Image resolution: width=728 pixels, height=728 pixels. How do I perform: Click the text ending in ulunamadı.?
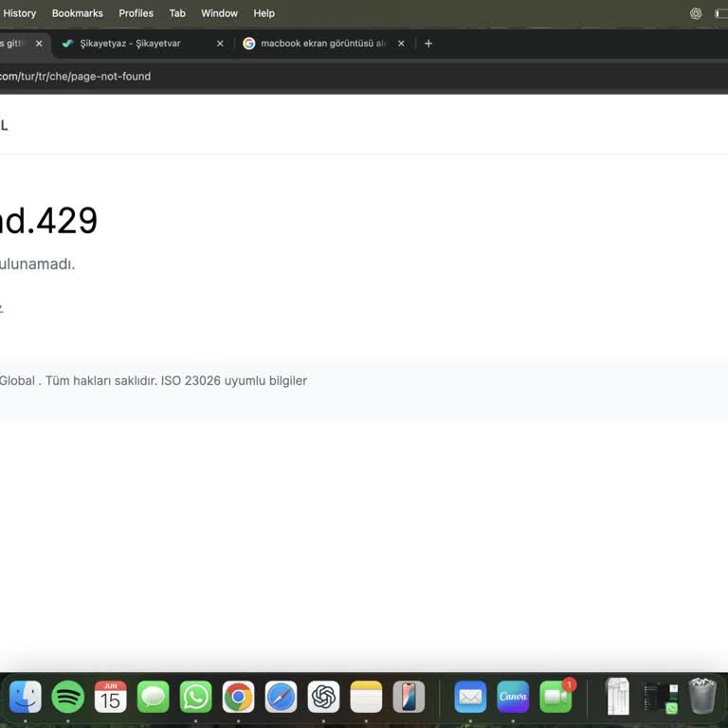tap(37, 264)
